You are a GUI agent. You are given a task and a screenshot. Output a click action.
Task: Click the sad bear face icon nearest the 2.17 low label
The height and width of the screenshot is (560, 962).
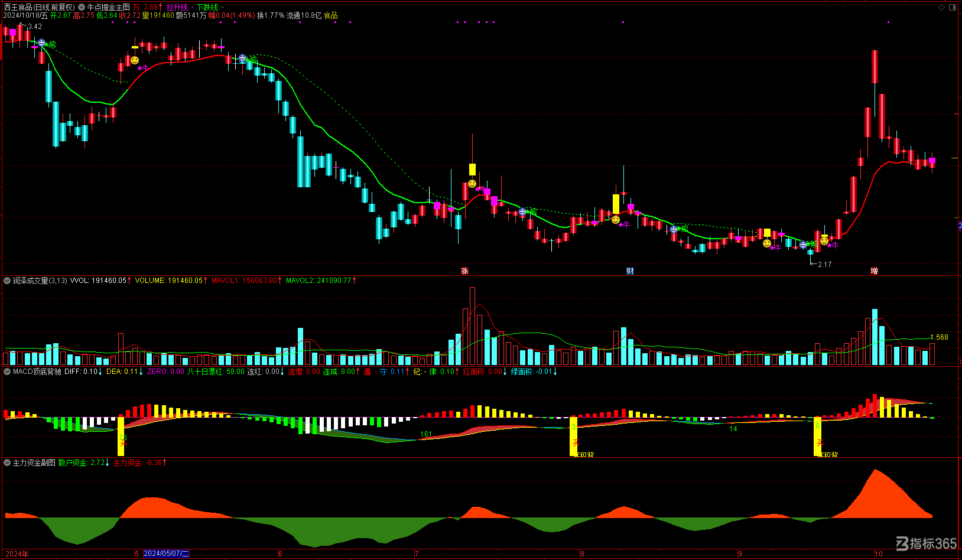(803, 245)
